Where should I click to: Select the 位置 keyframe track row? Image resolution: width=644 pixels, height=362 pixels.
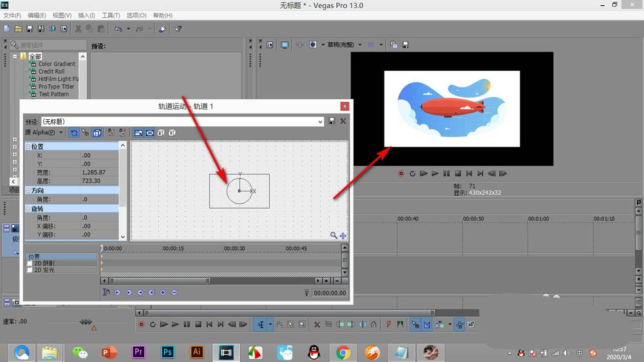point(62,256)
